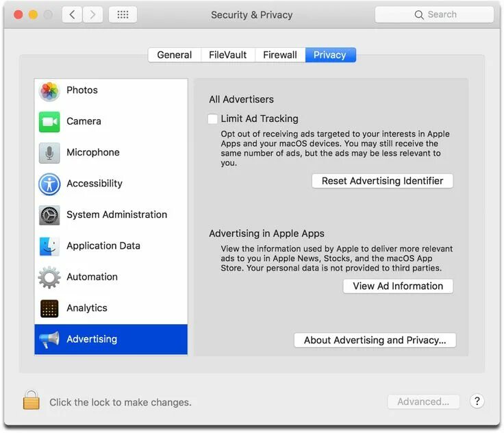Enable the Limit Ad Tracking checkbox

click(x=212, y=119)
